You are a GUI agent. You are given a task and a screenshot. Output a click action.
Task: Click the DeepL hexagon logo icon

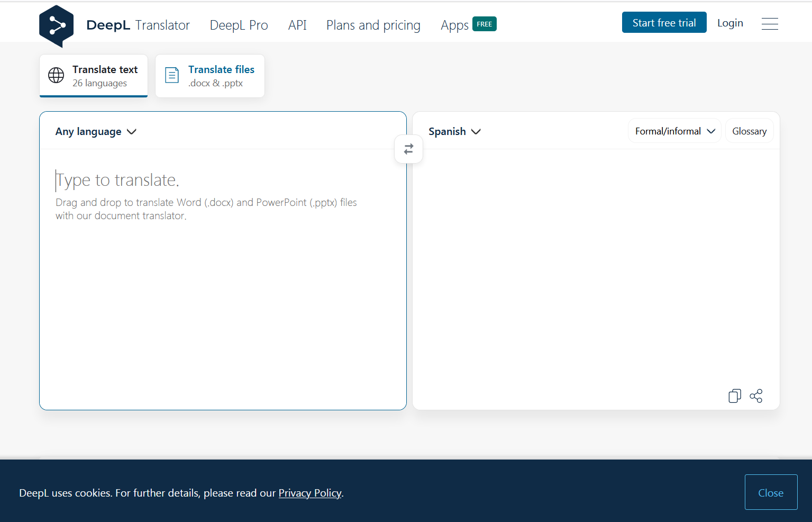tap(56, 26)
